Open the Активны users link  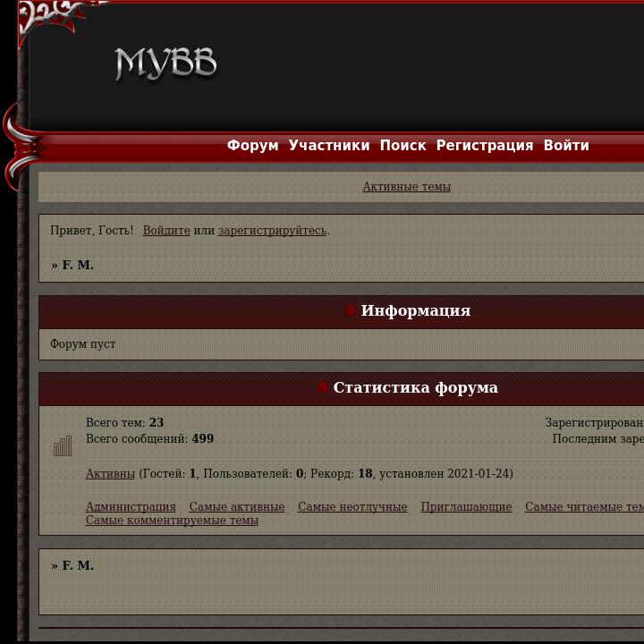(x=110, y=473)
